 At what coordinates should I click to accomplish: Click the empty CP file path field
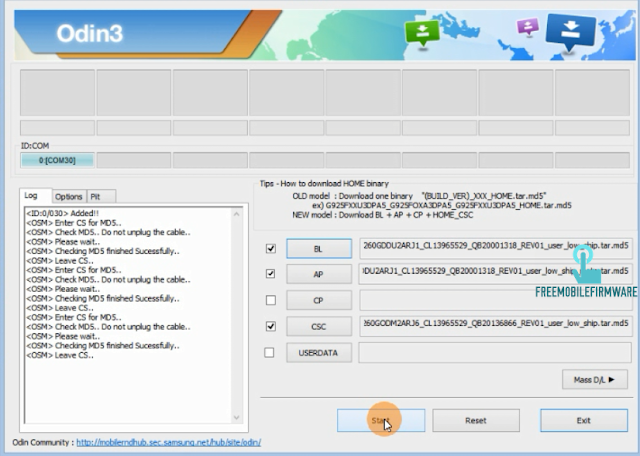coord(496,300)
